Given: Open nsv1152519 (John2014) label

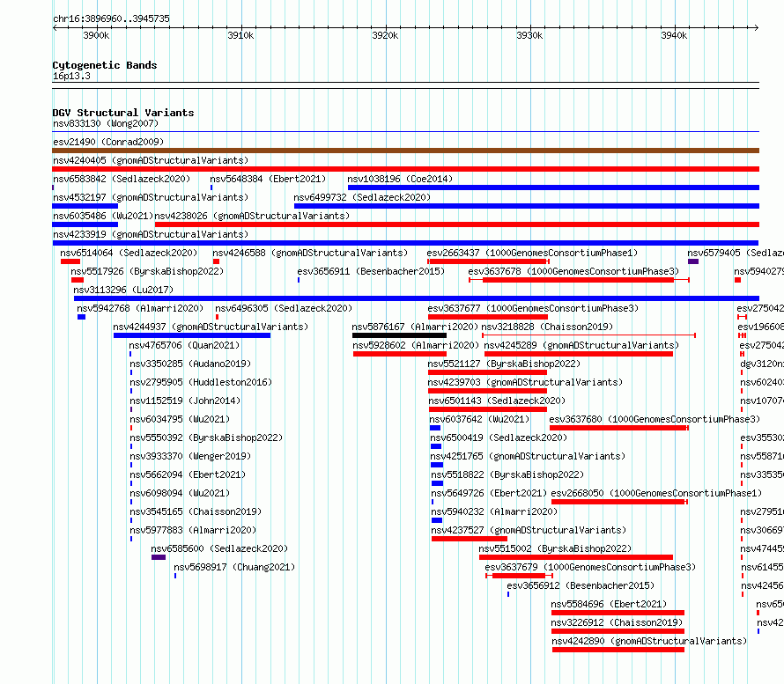Looking at the screenshot, I should point(185,401).
